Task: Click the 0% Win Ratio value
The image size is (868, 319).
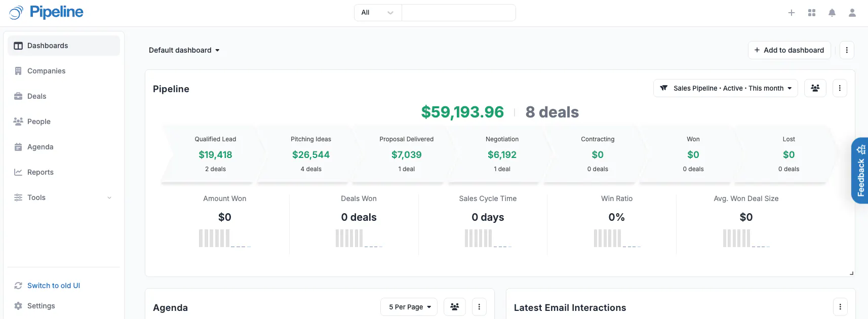Action: 616,217
